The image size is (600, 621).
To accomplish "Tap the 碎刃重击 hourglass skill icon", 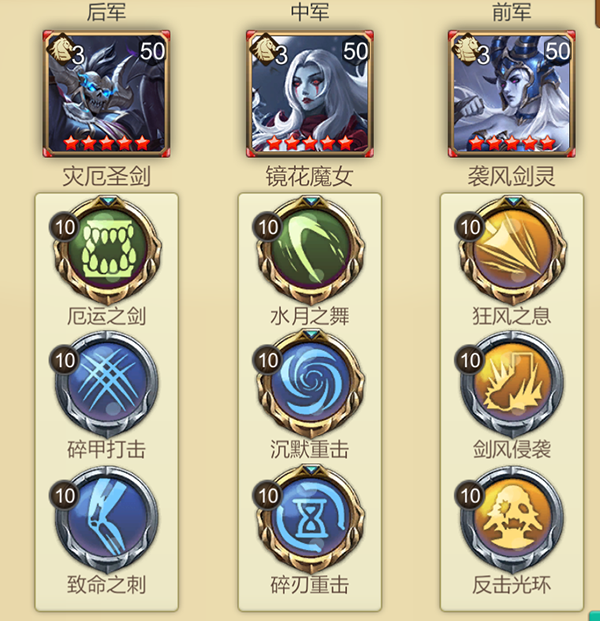I will (x=310, y=519).
